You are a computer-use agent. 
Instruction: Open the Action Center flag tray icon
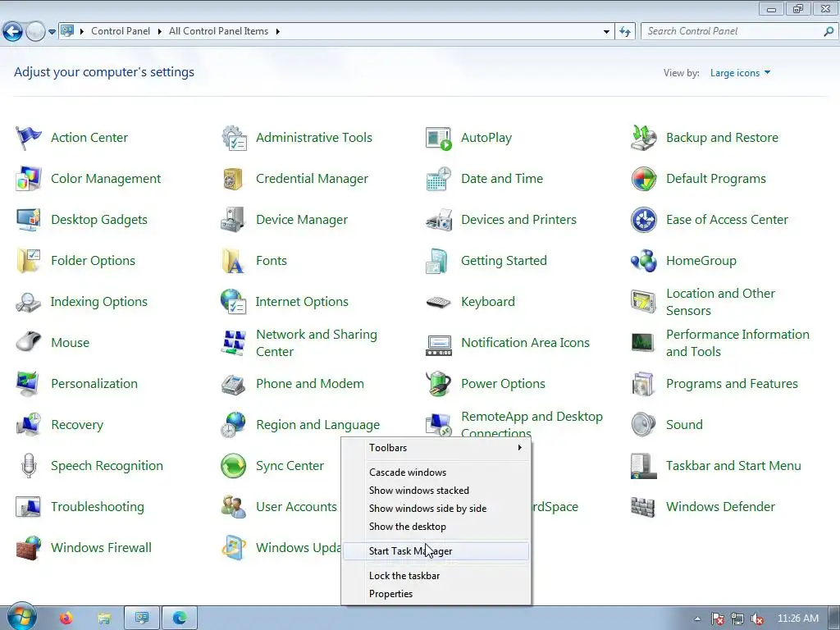click(718, 619)
